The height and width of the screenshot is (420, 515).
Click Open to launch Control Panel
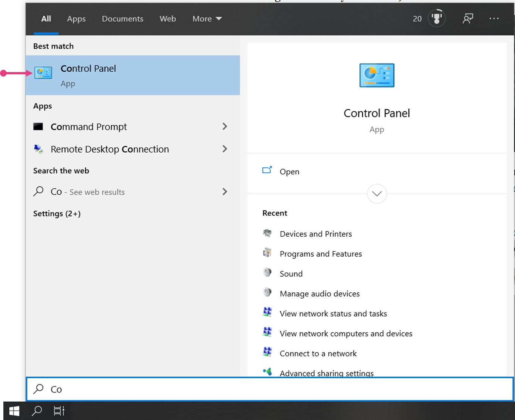tap(289, 171)
